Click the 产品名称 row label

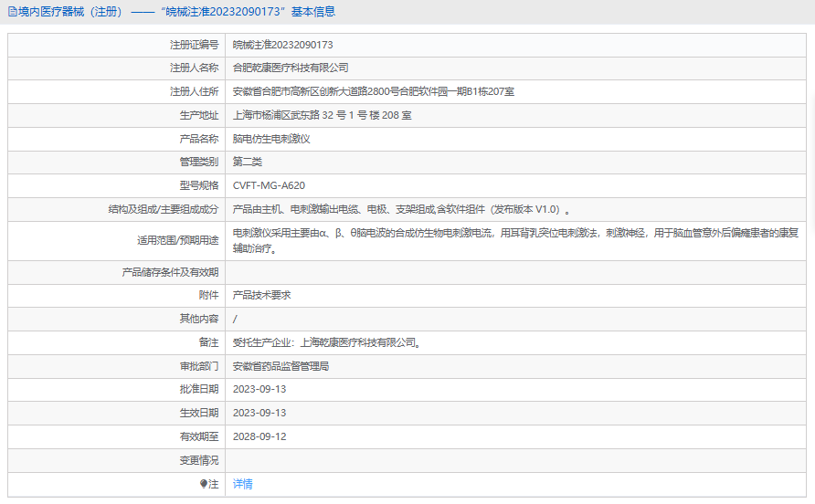pos(199,140)
